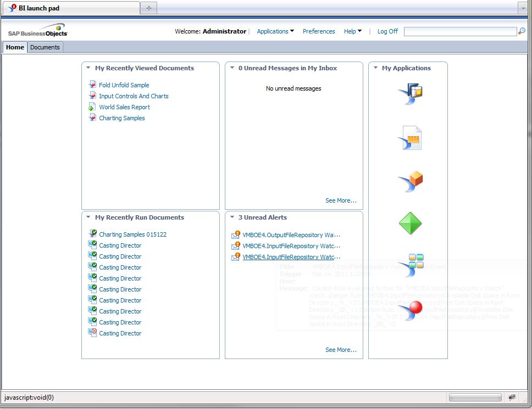The image size is (532, 409).
Task: Open a new browser tab
Action: pyautogui.click(x=148, y=8)
